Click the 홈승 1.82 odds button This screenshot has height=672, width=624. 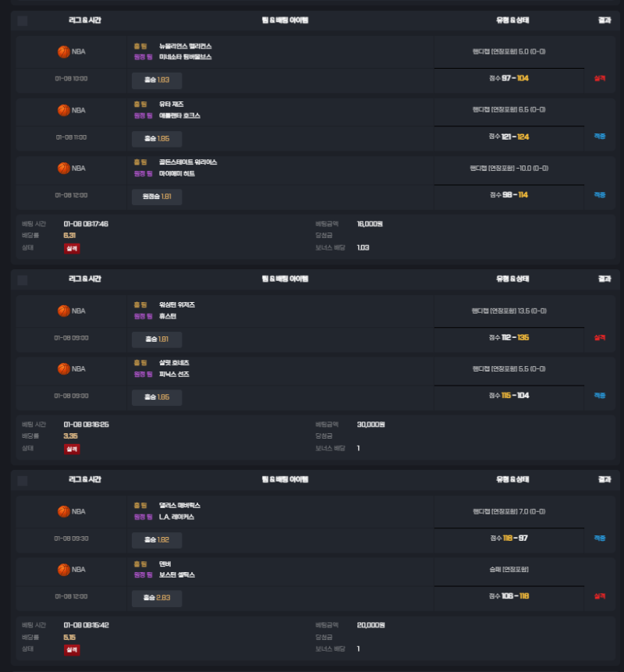157,540
